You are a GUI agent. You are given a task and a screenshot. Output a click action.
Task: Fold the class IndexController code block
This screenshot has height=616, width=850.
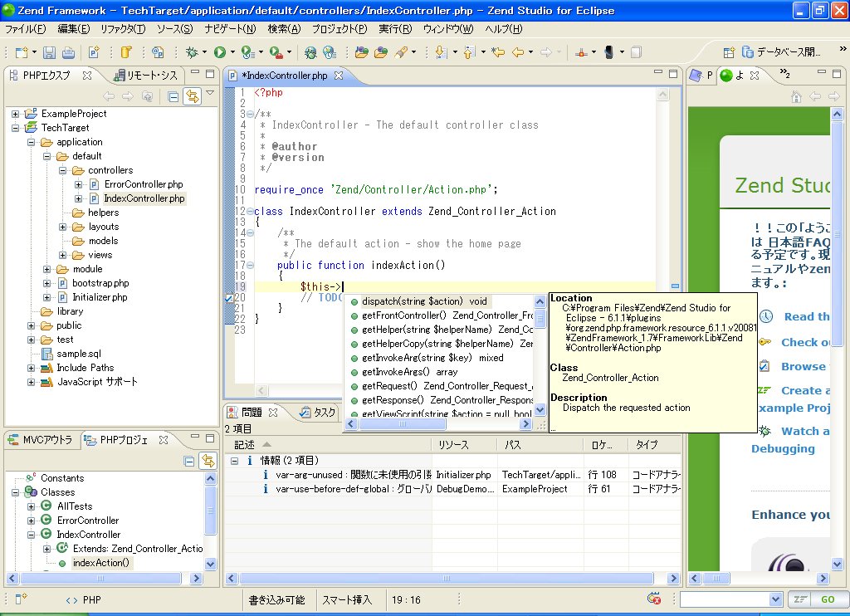coord(251,212)
